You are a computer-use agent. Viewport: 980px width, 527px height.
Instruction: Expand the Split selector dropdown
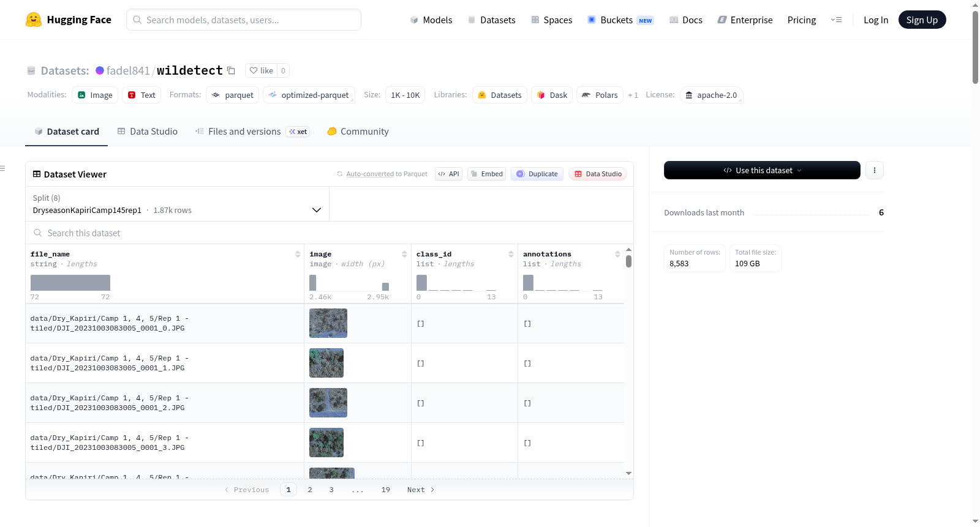177,204
